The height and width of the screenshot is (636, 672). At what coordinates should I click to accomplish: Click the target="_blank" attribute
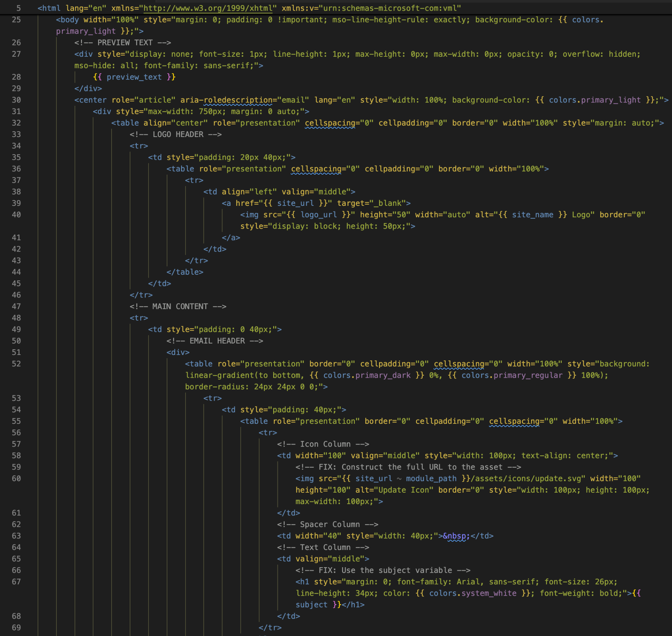[372, 203]
